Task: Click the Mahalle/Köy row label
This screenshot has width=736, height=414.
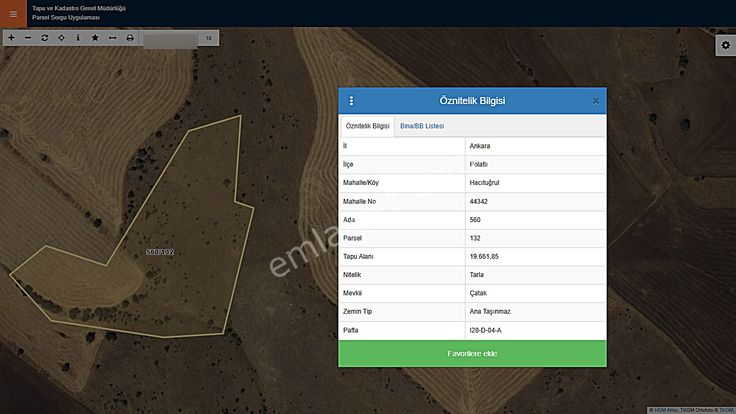Action: click(360, 183)
